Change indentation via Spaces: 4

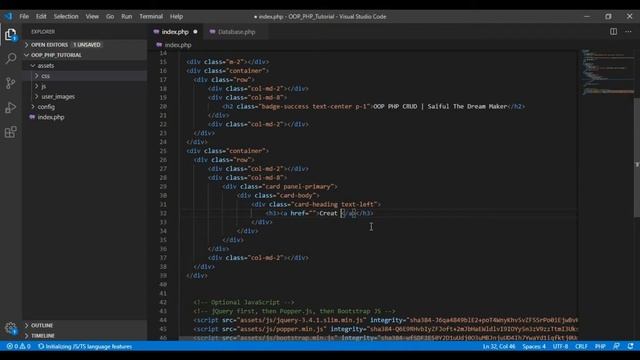click(534, 346)
